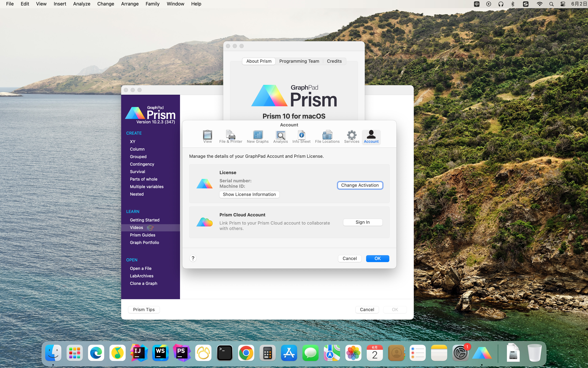Click Change Activation button
Image resolution: width=588 pixels, height=368 pixels.
pos(360,185)
